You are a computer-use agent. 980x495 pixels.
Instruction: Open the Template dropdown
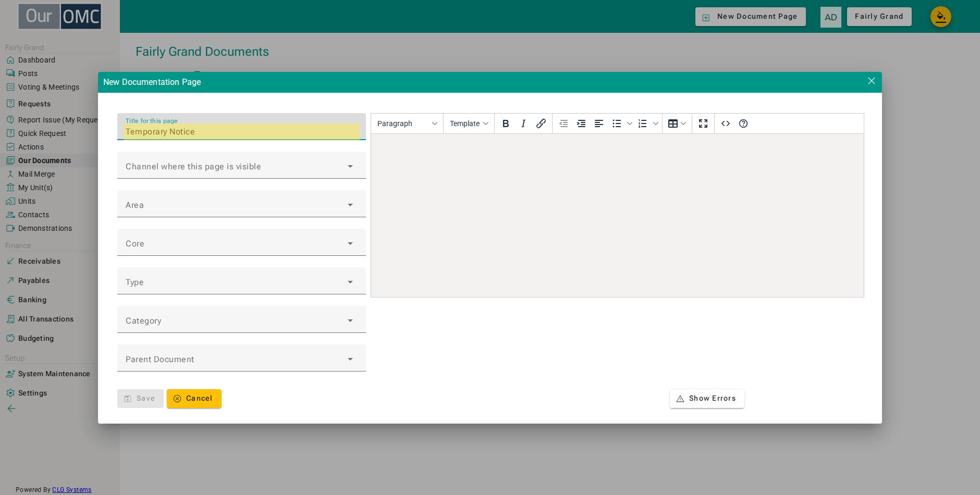click(x=469, y=123)
